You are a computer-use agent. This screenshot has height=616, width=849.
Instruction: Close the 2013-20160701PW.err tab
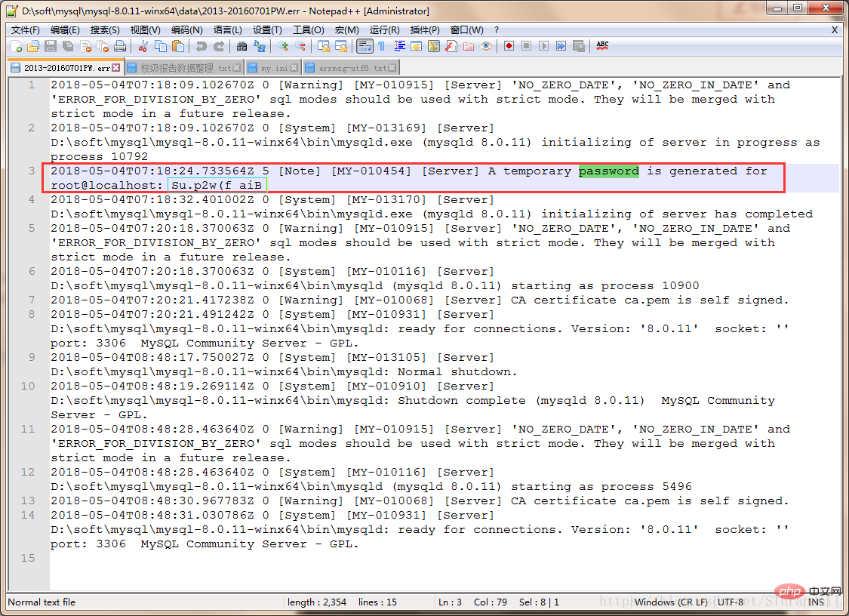[x=116, y=68]
